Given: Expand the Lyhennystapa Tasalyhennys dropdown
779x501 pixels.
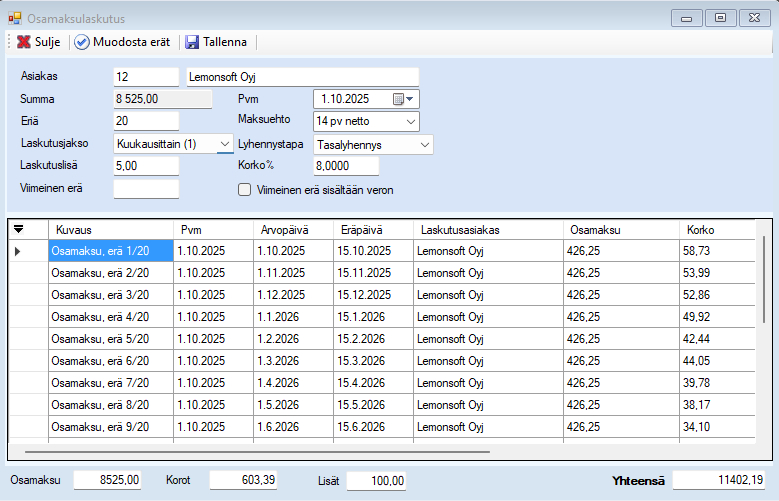Looking at the screenshot, I should (425, 145).
